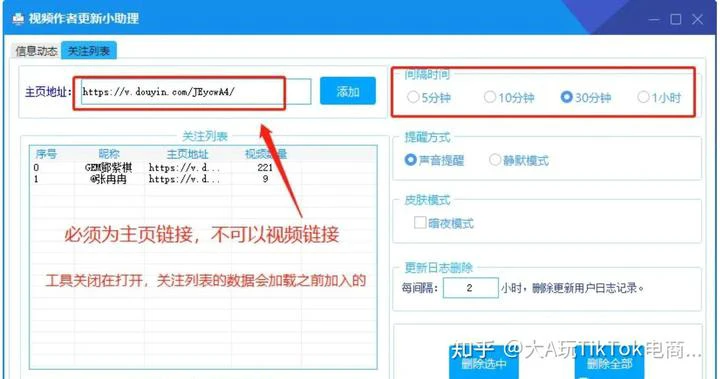720x379 pixels.
Task: Maximize the window with the square icon
Action: [675, 19]
